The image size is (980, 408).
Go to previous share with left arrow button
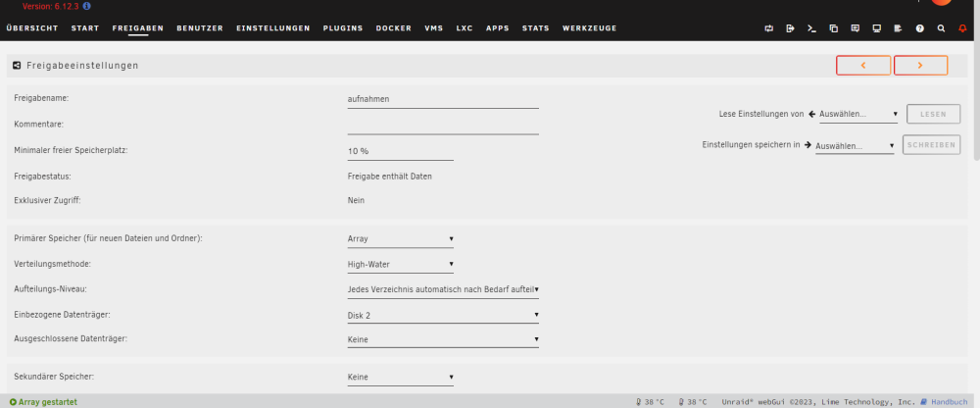(863, 65)
